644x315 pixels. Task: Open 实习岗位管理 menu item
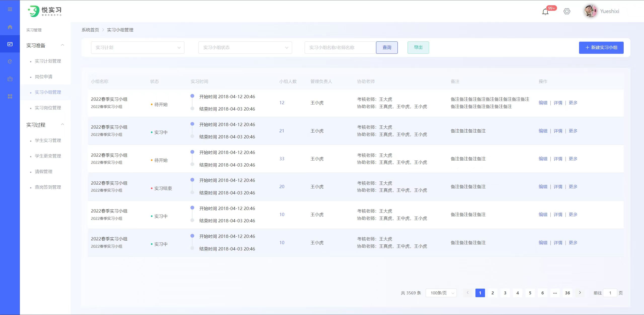pyautogui.click(x=48, y=108)
